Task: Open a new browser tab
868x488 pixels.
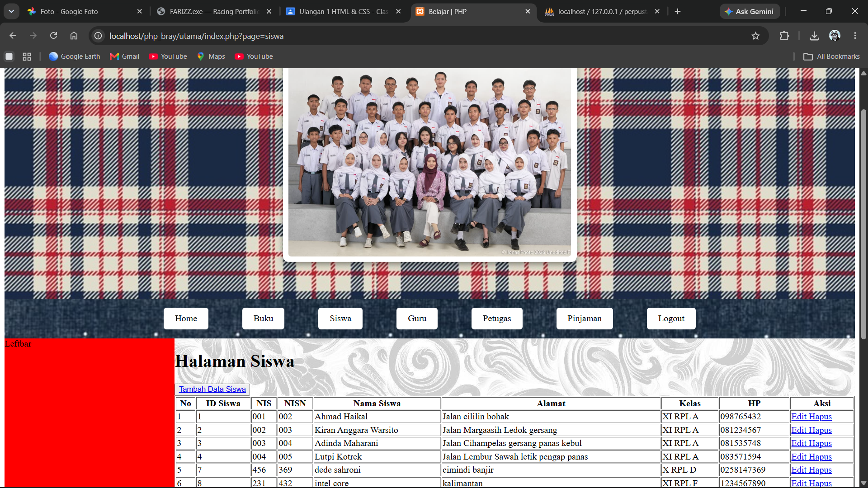Action: coord(677,11)
